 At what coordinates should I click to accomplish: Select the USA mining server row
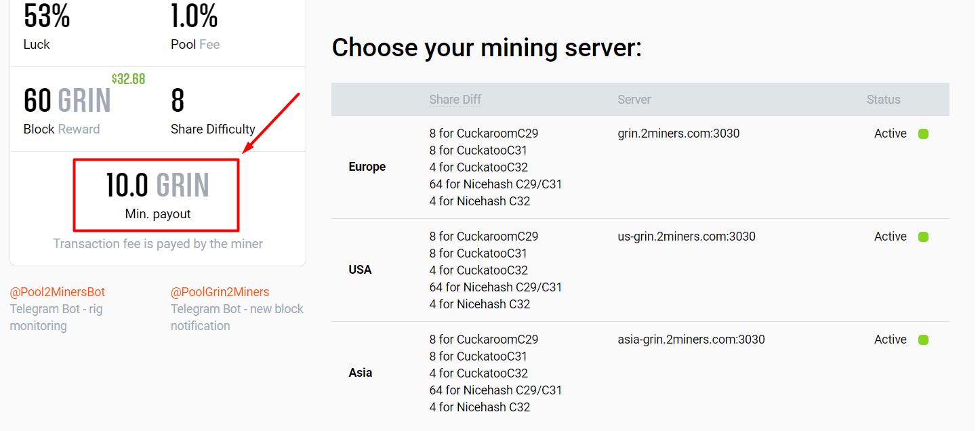coord(360,270)
